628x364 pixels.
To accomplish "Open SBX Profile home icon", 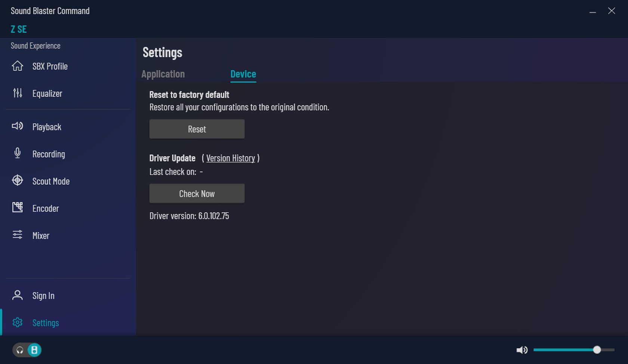I will 17,66.
